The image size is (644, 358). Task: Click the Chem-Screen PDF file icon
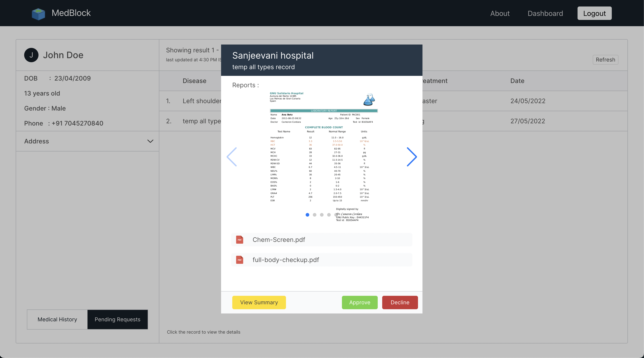[x=239, y=239]
